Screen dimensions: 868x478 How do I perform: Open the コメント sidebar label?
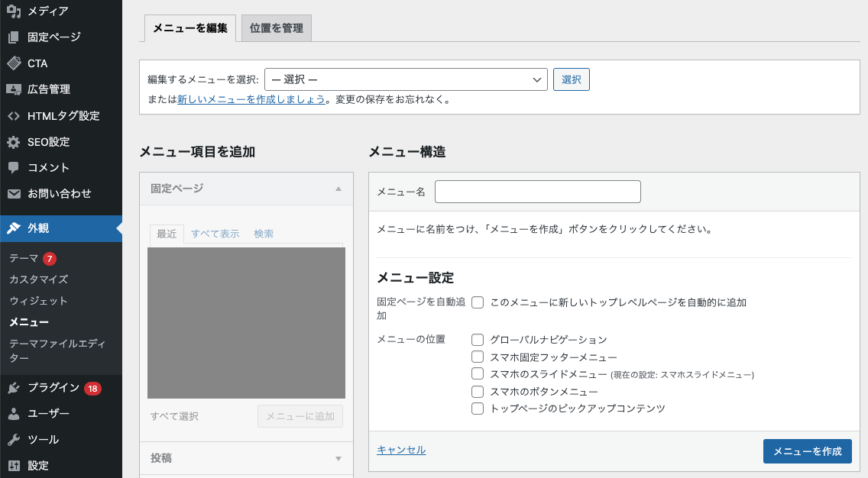coord(48,168)
